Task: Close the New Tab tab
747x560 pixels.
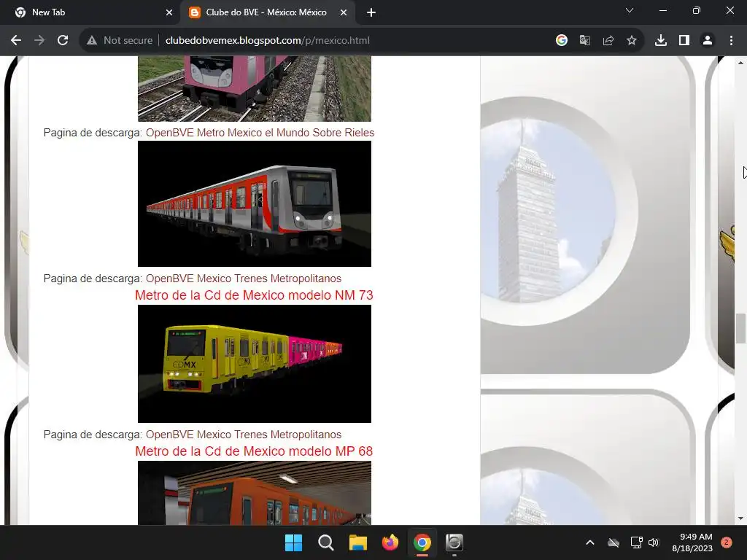Action: pos(169,12)
